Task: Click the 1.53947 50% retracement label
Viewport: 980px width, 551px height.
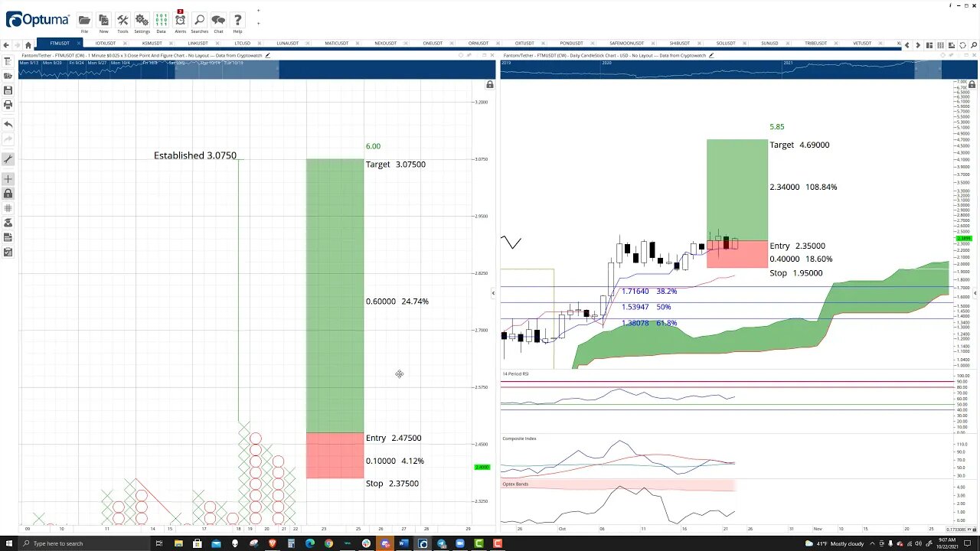Action: point(646,307)
